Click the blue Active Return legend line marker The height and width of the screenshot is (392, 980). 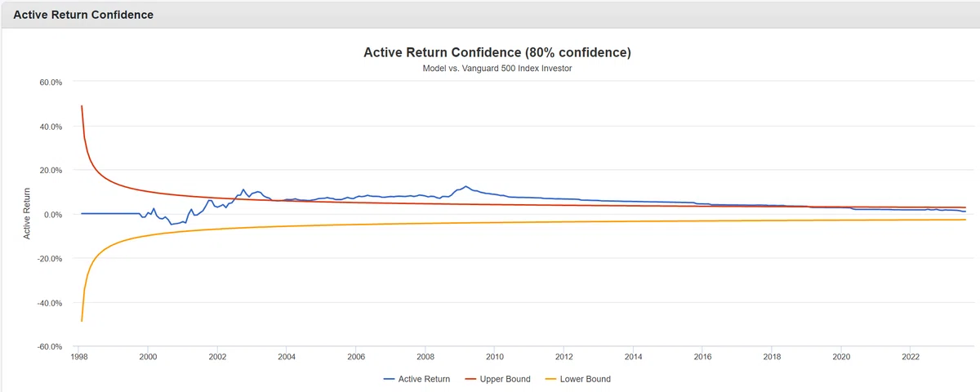(x=390, y=379)
